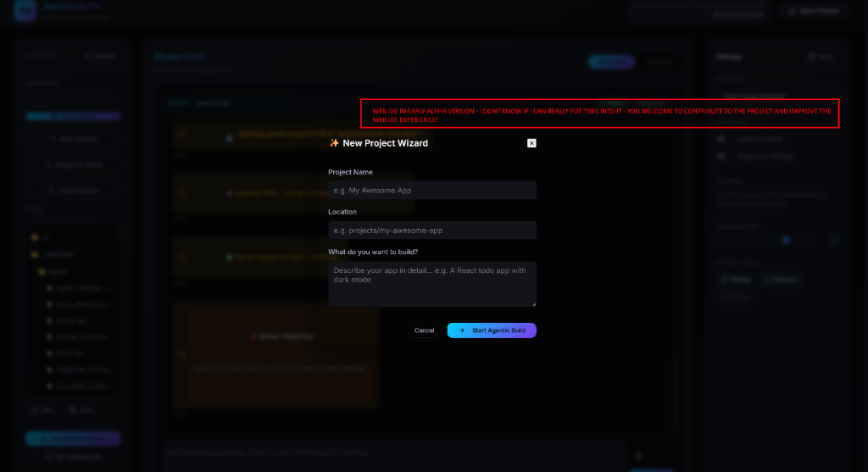Viewport: 868px width, 472px height.
Task: Click the blurred app logo in top-left corner
Action: point(25,11)
